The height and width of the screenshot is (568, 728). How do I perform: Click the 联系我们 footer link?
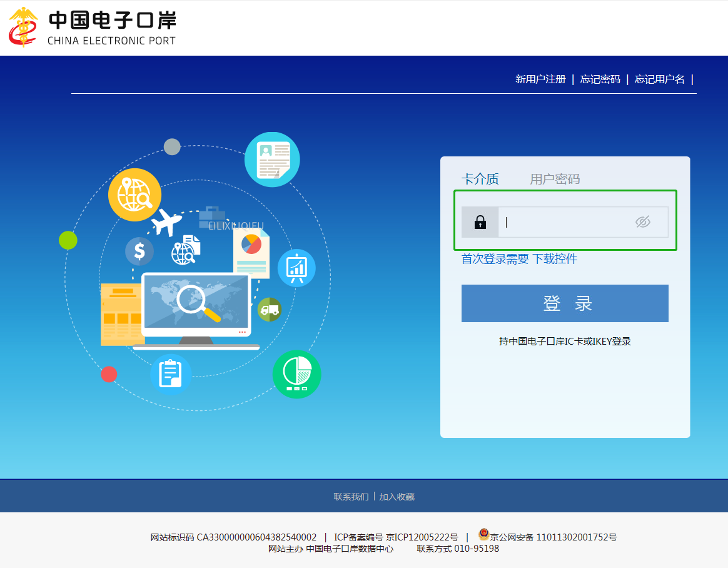pos(351,497)
